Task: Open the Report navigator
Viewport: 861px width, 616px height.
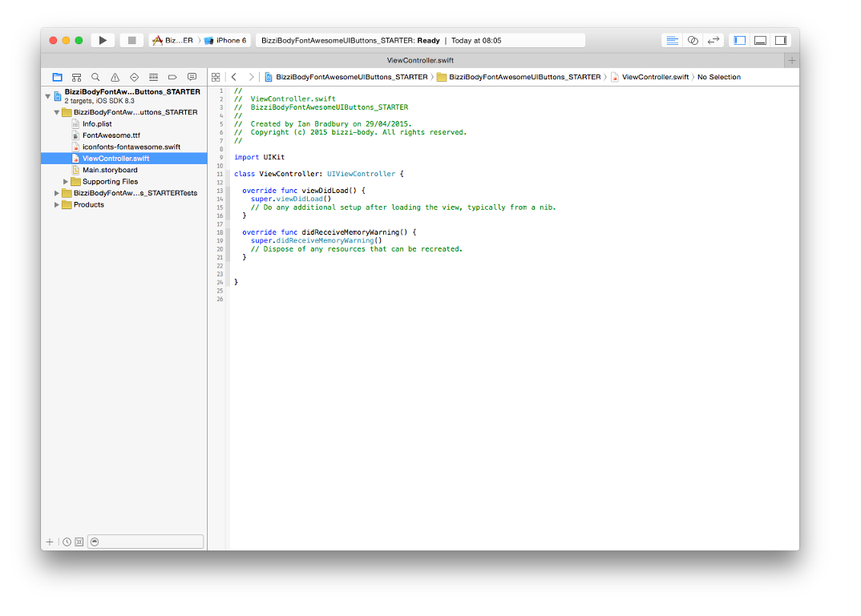Action: pyautogui.click(x=192, y=76)
